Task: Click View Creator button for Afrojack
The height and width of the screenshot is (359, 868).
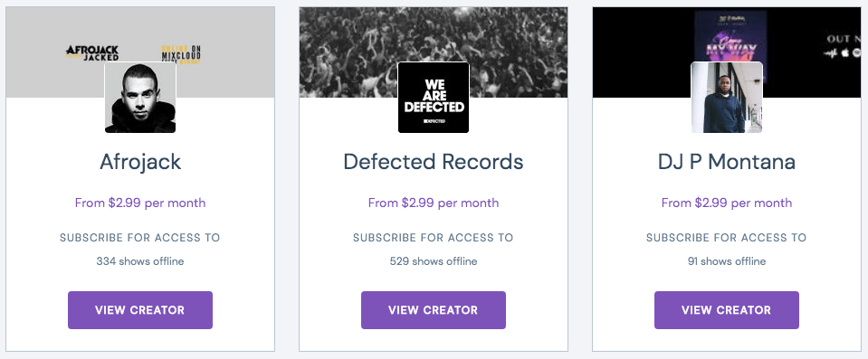Action: pos(140,310)
